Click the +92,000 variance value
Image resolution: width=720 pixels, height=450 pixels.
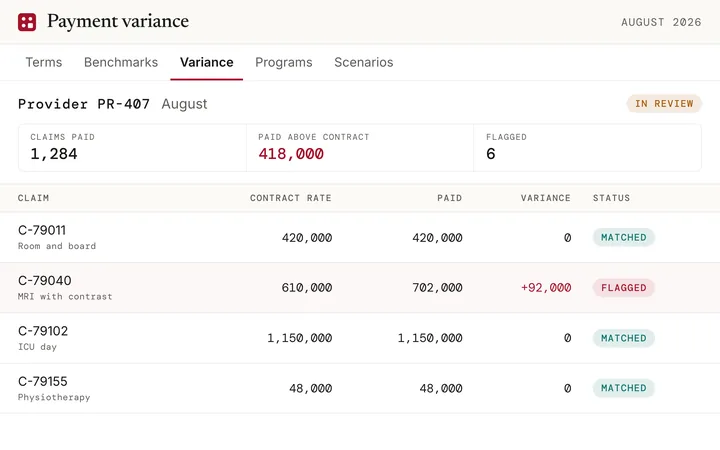(546, 288)
